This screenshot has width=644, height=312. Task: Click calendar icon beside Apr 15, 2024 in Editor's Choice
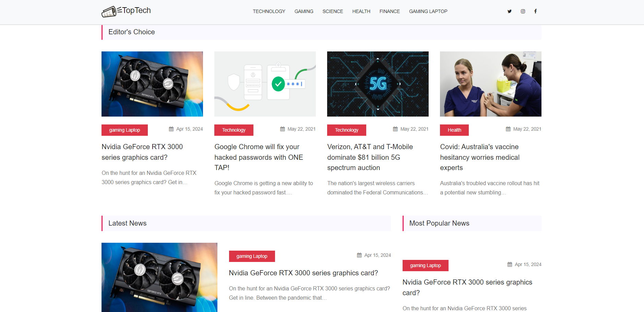click(x=171, y=129)
